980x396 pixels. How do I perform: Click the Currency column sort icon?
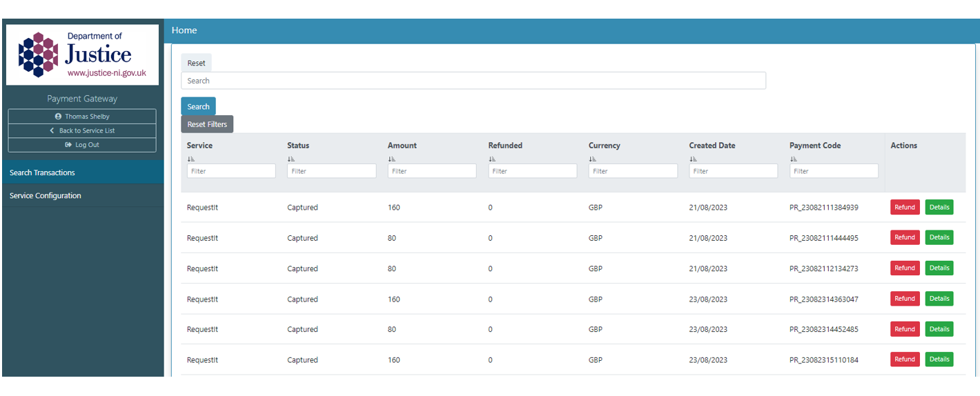tap(593, 159)
